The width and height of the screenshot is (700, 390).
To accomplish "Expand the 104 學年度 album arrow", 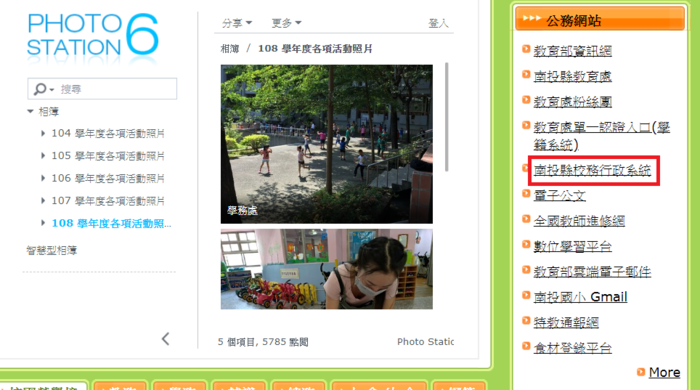I will (x=43, y=133).
